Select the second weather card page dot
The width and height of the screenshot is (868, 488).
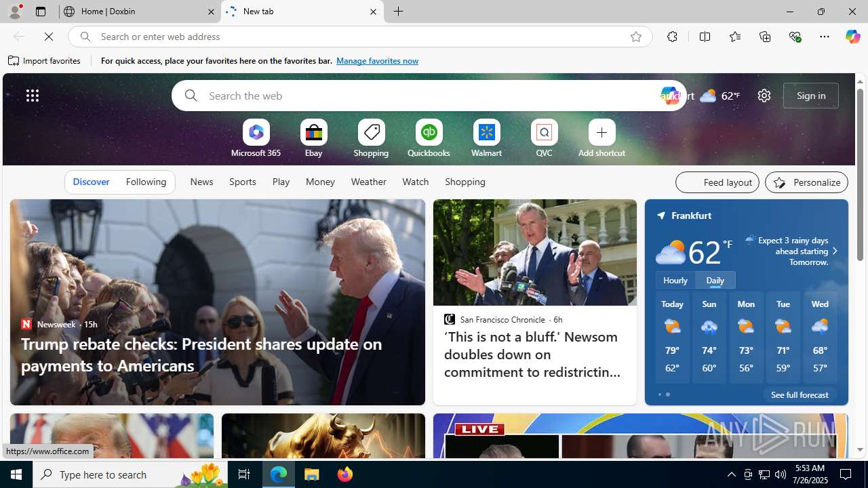click(668, 394)
